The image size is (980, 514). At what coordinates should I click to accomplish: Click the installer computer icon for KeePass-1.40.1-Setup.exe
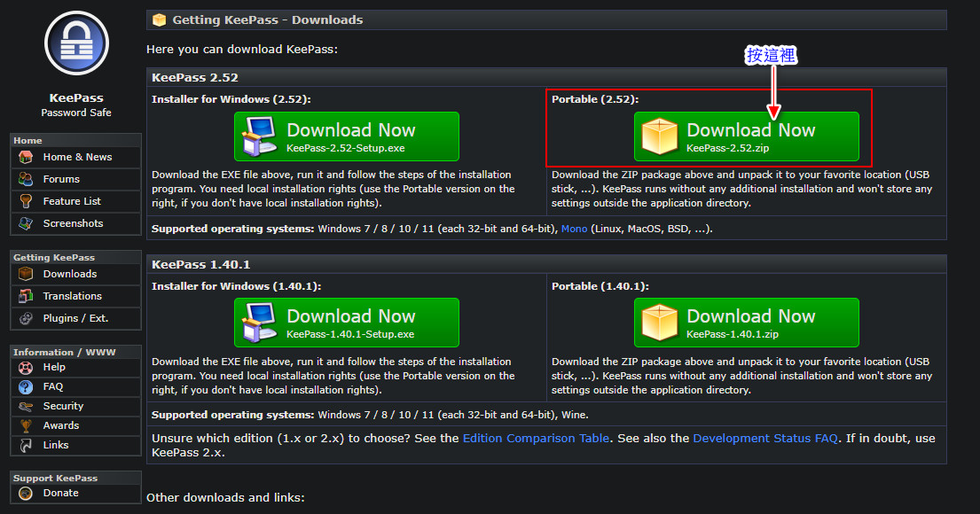click(x=259, y=323)
